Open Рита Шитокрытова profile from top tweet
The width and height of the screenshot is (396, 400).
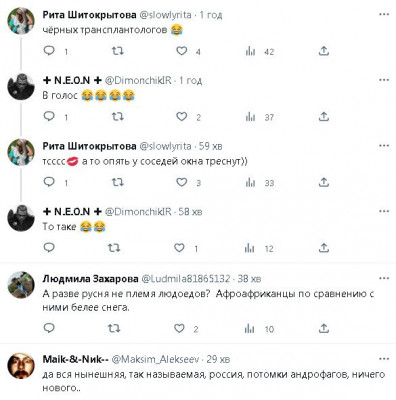pyautogui.click(x=89, y=15)
